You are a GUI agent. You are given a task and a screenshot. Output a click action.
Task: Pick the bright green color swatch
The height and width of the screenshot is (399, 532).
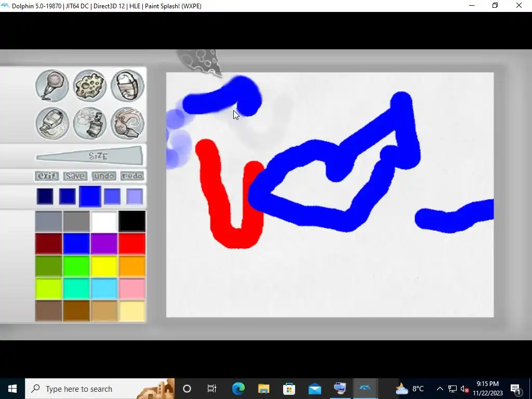(x=76, y=266)
